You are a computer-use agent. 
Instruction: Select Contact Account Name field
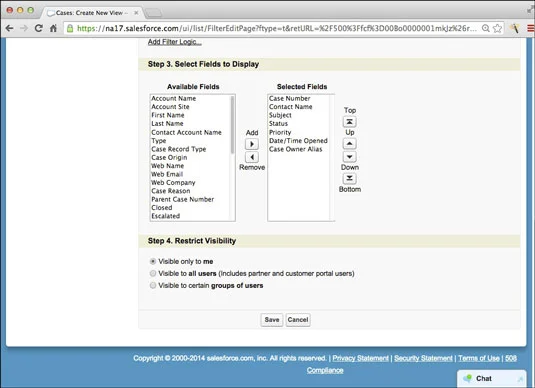pyautogui.click(x=187, y=132)
